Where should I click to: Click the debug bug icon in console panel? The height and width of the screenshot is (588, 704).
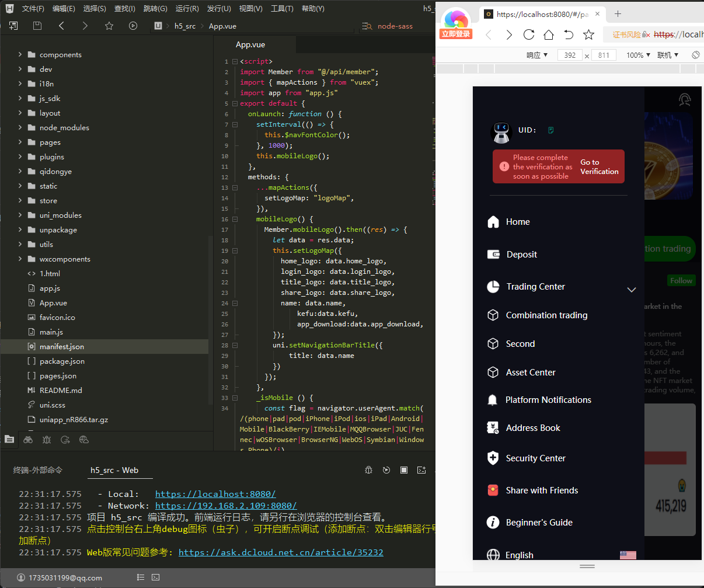368,470
